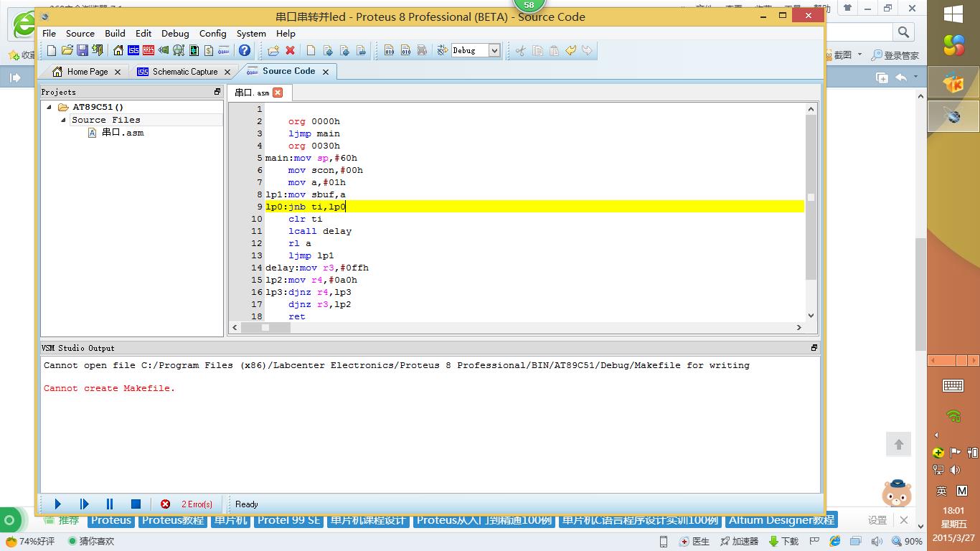Collapse the Source Files tree folder
Image resolution: width=980 pixels, height=551 pixels.
coord(63,120)
